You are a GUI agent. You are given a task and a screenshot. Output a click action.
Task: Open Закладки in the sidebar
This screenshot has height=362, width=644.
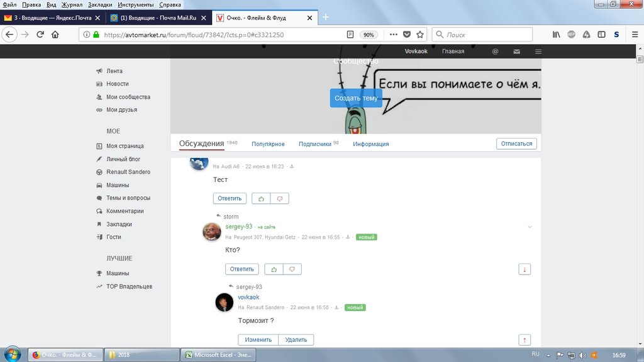119,224
